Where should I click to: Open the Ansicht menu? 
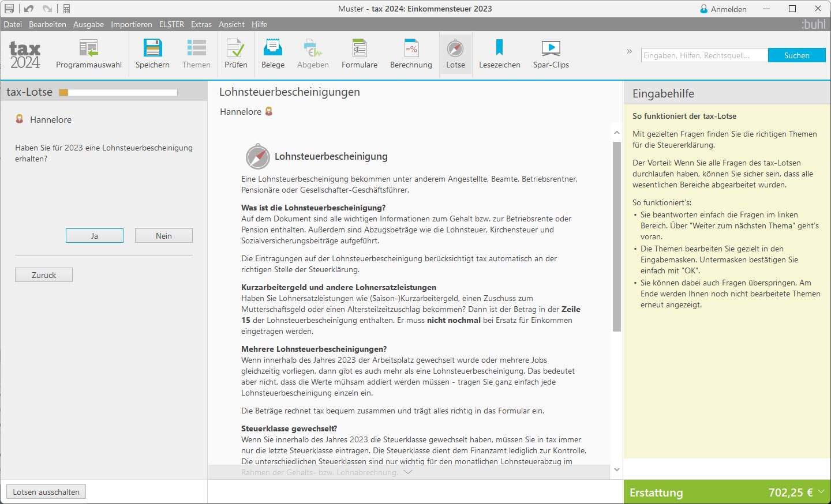click(231, 24)
